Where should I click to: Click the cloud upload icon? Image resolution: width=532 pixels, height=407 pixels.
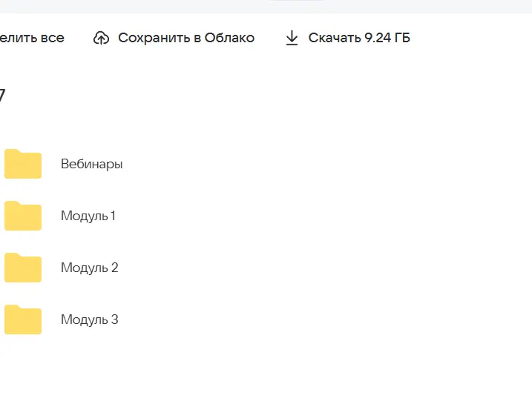pyautogui.click(x=101, y=38)
